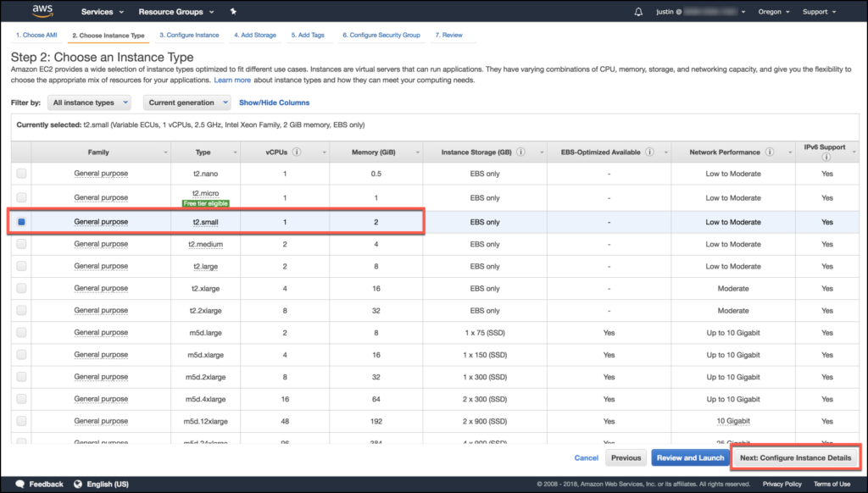Click the Feedback speech bubble icon
Image resolution: width=868 pixels, height=493 pixels.
pos(20,485)
